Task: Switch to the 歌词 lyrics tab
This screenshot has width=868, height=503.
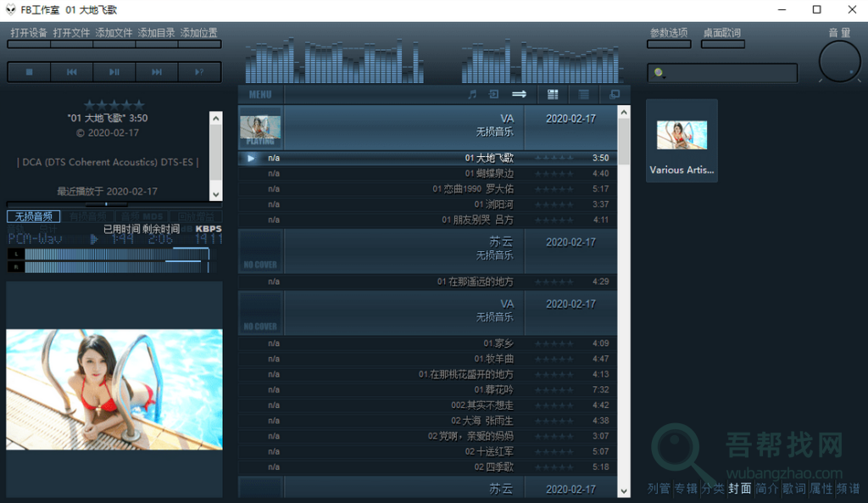Action: point(794,489)
